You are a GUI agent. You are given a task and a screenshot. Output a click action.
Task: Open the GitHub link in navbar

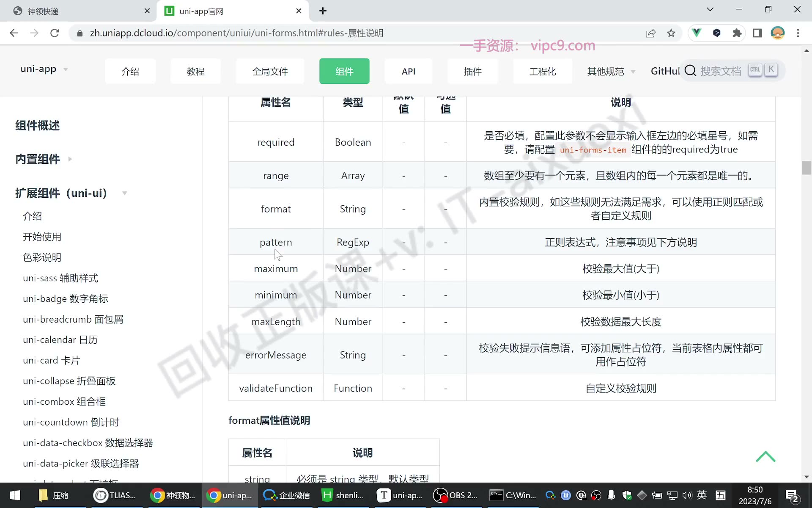(x=665, y=71)
